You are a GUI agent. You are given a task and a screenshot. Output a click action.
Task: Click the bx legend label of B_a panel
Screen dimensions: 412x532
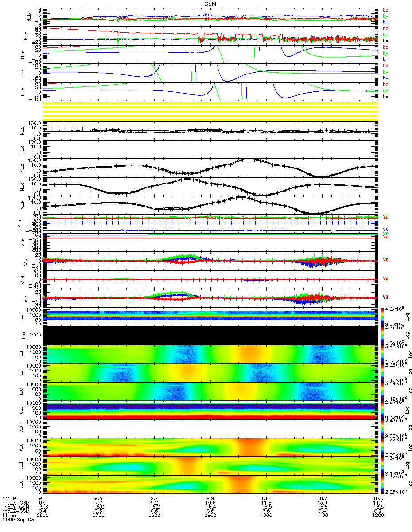pos(385,59)
